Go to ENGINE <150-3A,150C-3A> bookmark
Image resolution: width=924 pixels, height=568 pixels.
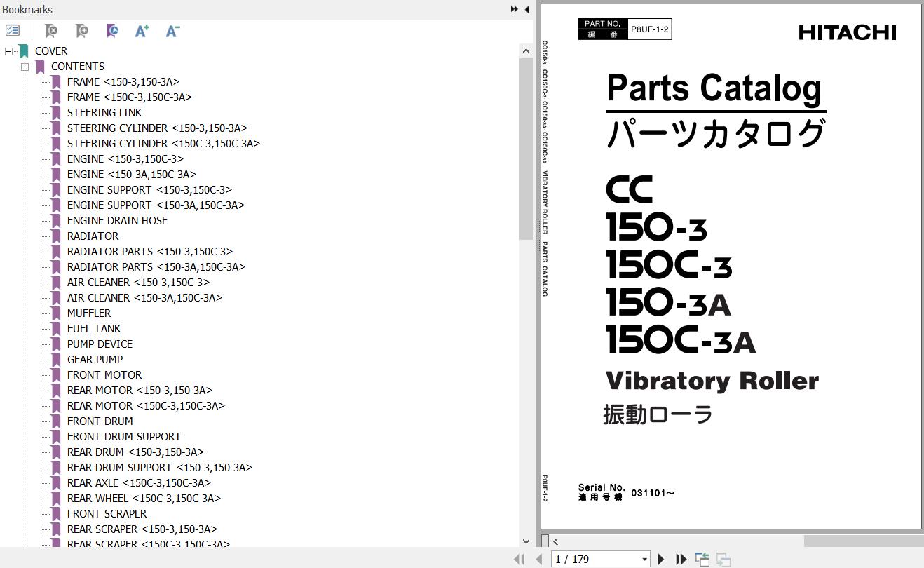(132, 175)
